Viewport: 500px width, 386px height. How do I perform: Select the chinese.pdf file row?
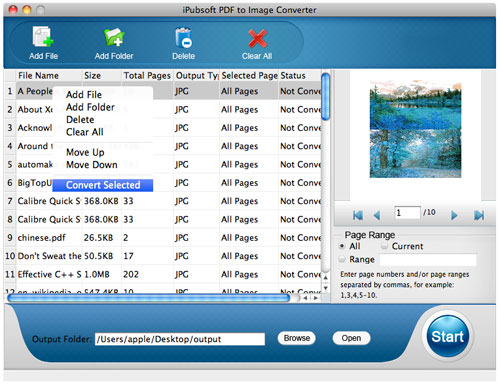pyautogui.click(x=163, y=238)
